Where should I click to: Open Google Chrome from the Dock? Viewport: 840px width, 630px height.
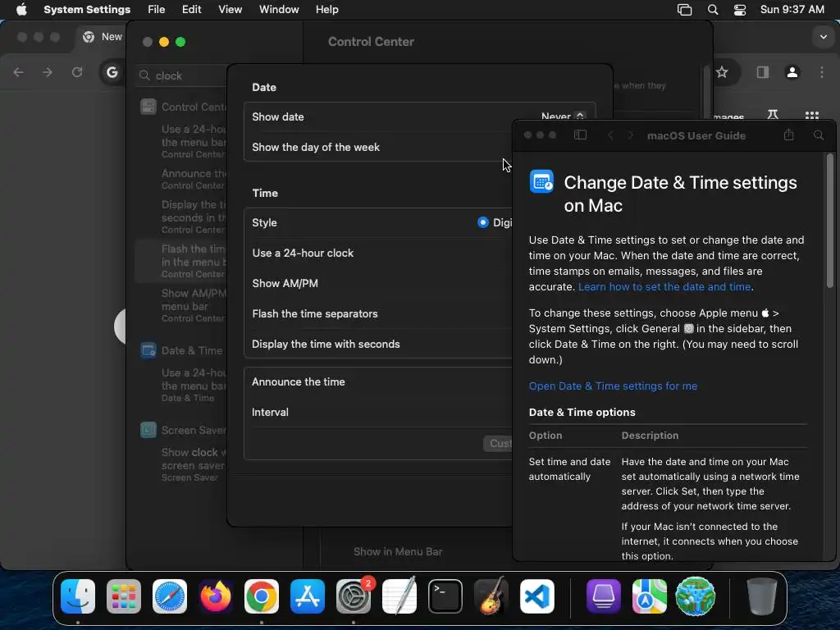click(262, 596)
